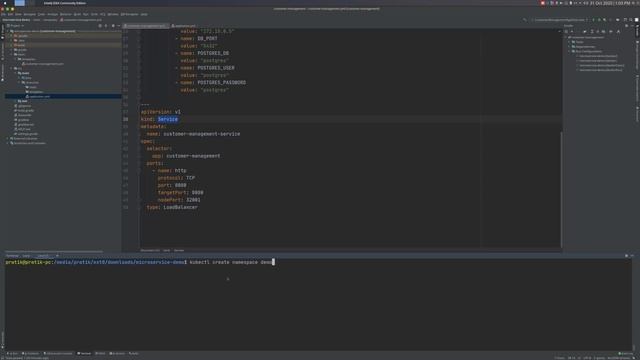This screenshot has width=640, height=360.
Task: Click the editor vertical scrollbar
Action: pos(561,188)
